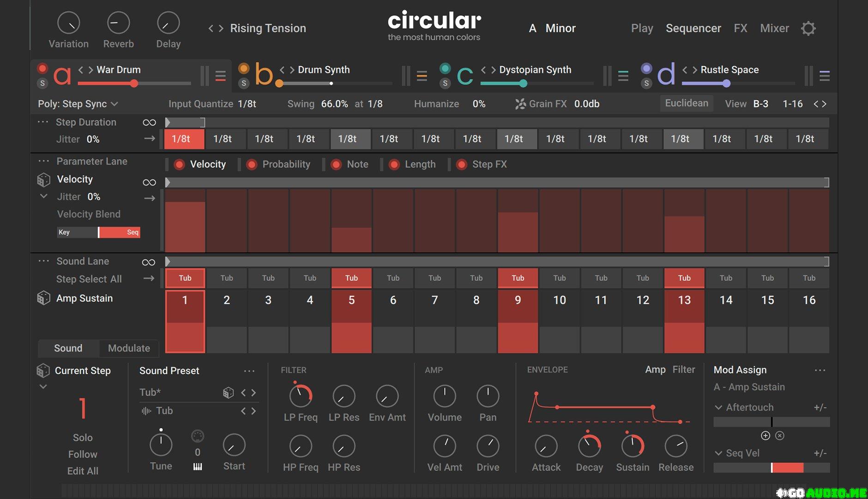The width and height of the screenshot is (868, 499).
Task: Toggle Velocity lane infinity loop icon
Action: coord(149,183)
